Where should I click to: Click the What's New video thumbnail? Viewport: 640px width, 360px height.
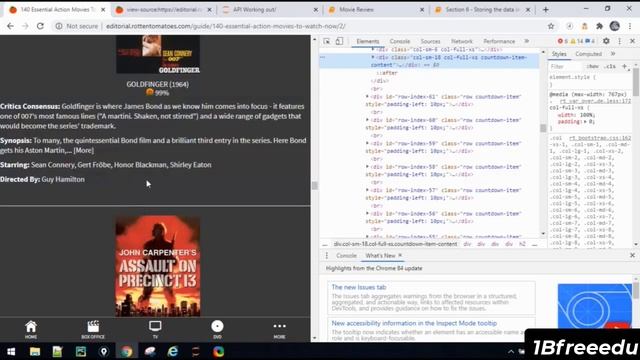click(x=595, y=306)
